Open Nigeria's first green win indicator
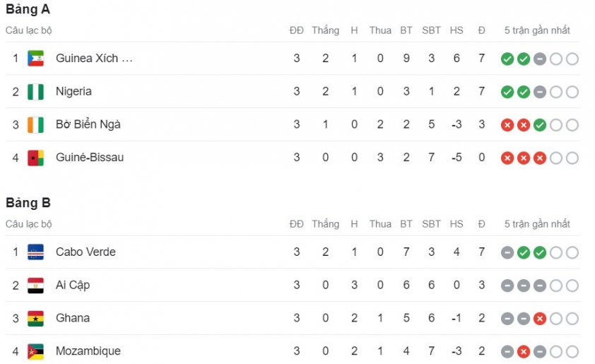This screenshot has width=595, height=364. tap(507, 92)
